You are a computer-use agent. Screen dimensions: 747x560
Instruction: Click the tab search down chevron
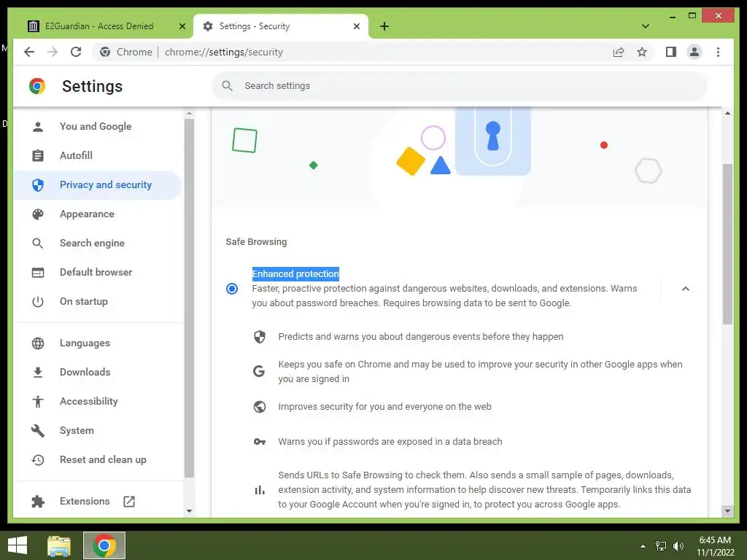click(646, 26)
